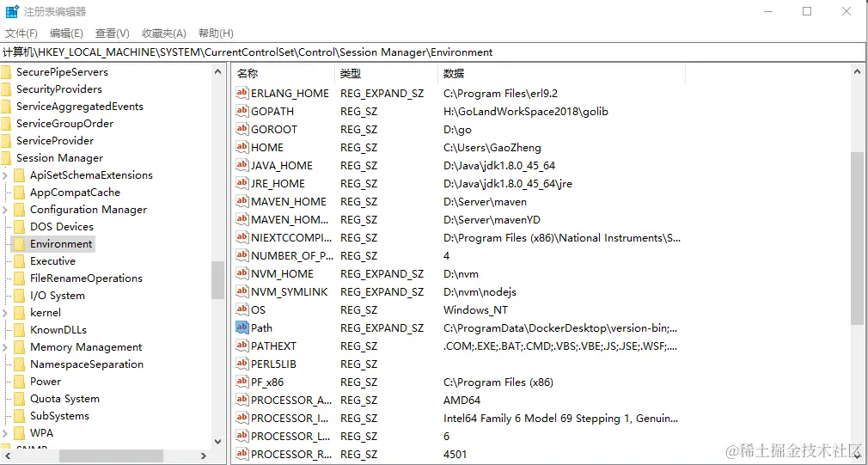Screen dimensions: 868x465
Task: Click the GOROOT string value icon
Action: (241, 129)
